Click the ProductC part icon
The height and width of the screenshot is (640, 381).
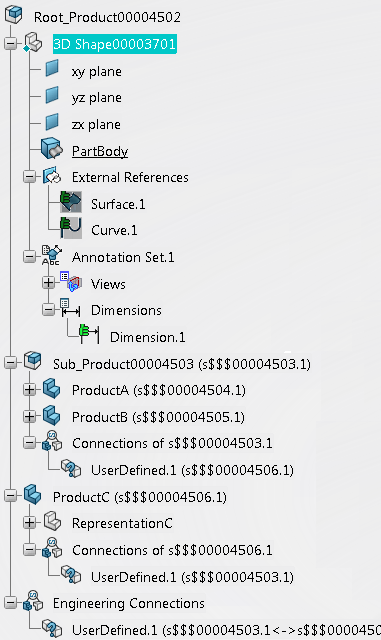[33, 495]
